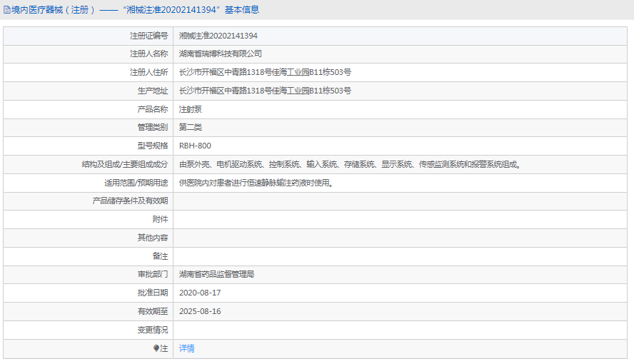Click the label 产品储存条件及有效期
The width and height of the screenshot is (634, 364).
click(130, 201)
